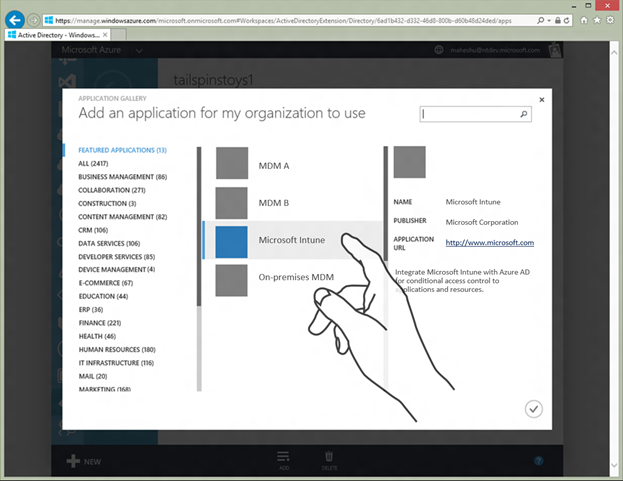Choose Data Services (106) category
The width and height of the screenshot is (623, 481).
[x=109, y=243]
